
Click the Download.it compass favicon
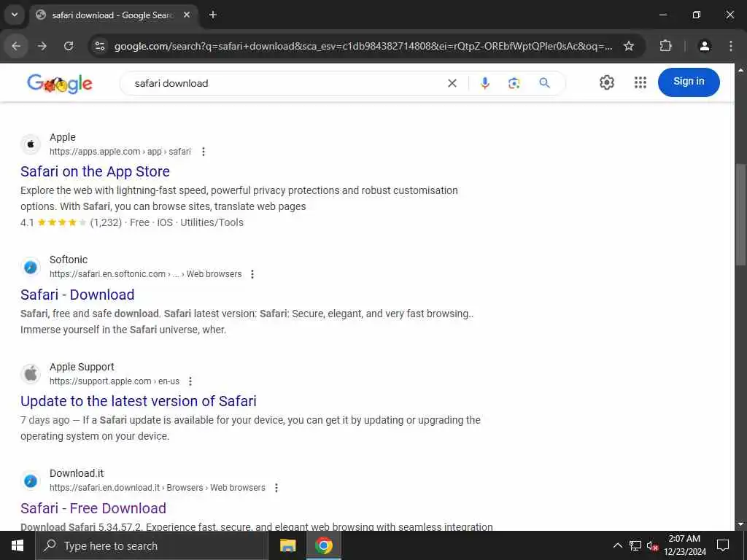click(31, 481)
